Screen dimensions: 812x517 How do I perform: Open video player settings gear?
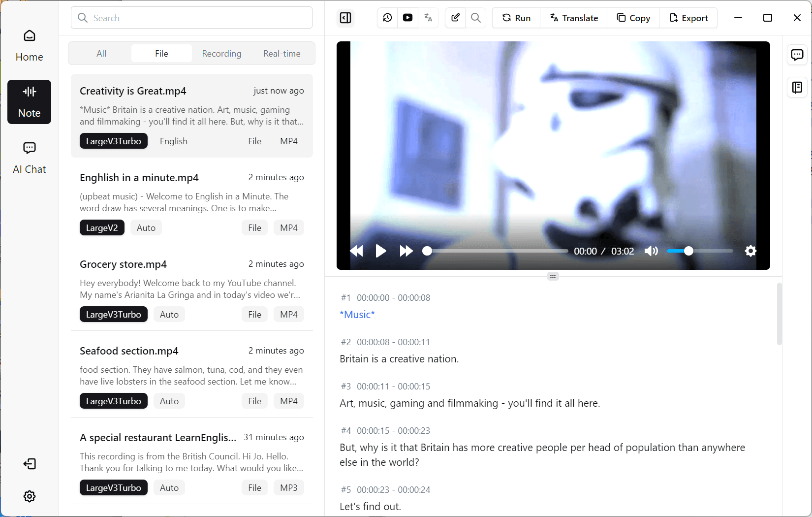click(x=750, y=251)
